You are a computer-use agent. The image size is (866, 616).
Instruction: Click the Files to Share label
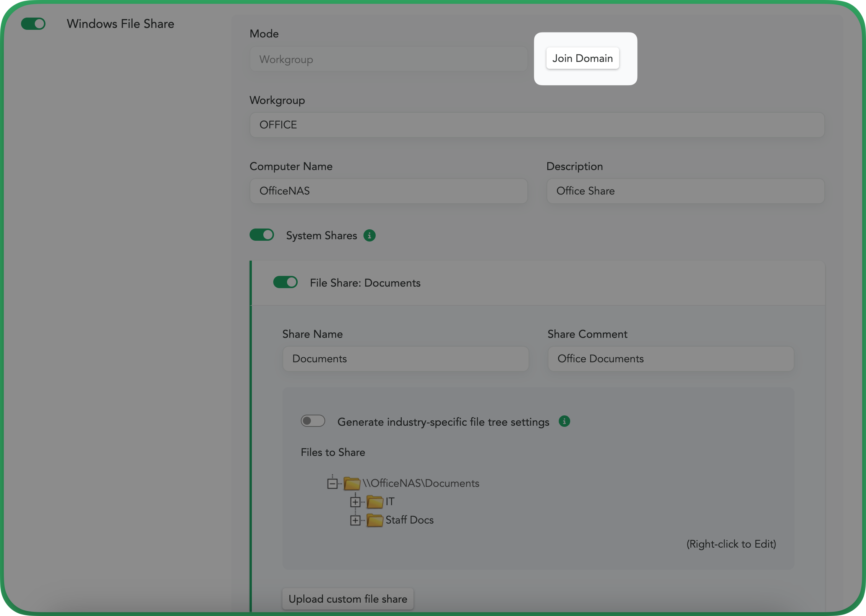coord(333,452)
